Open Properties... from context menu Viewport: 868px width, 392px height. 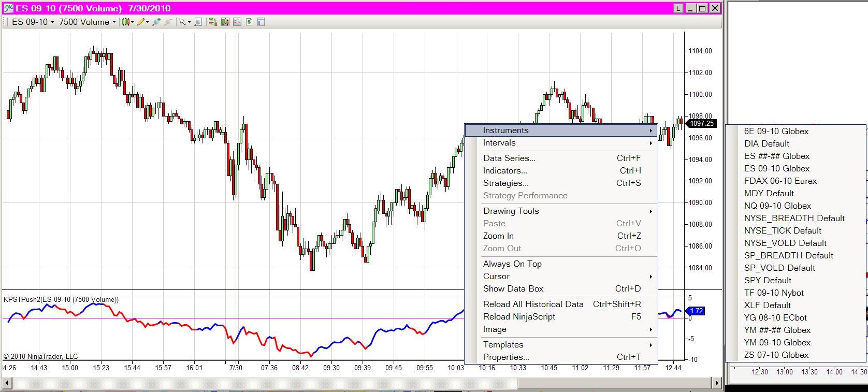(x=561, y=357)
